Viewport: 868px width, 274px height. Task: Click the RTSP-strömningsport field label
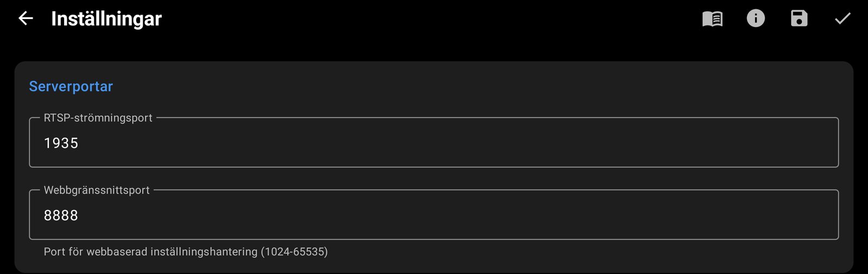(98, 118)
